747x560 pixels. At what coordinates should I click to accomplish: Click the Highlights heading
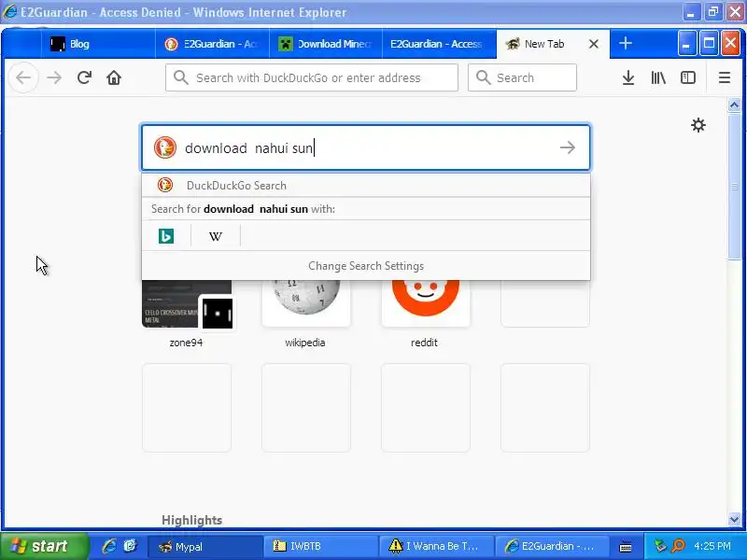pos(192,520)
